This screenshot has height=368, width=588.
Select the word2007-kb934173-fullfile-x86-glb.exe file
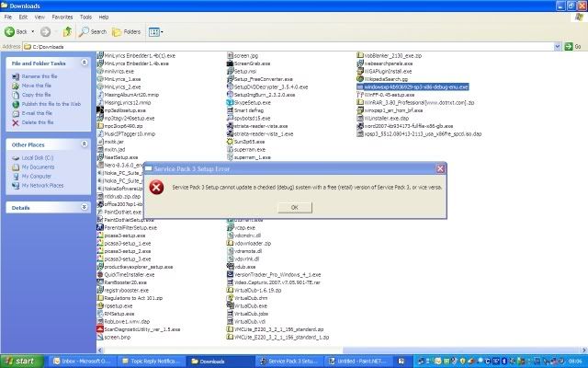tap(405, 126)
